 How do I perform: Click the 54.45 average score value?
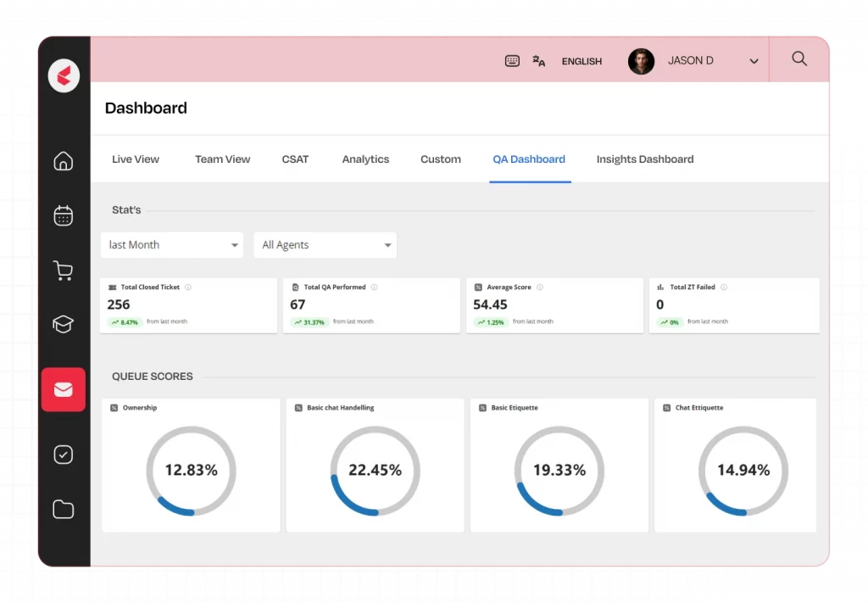pyautogui.click(x=490, y=304)
